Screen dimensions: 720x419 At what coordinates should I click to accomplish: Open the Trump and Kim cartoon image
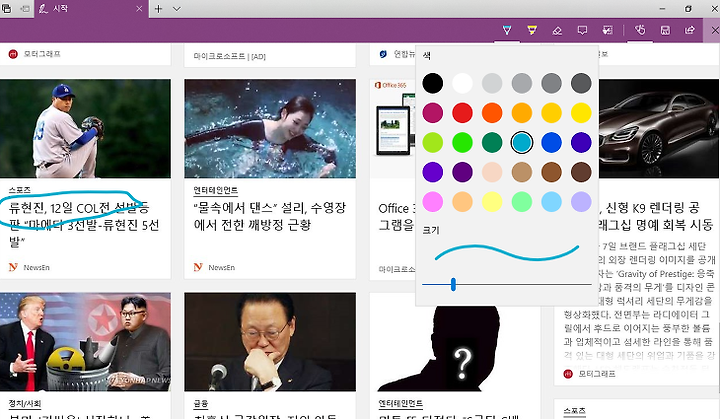[x=85, y=342]
